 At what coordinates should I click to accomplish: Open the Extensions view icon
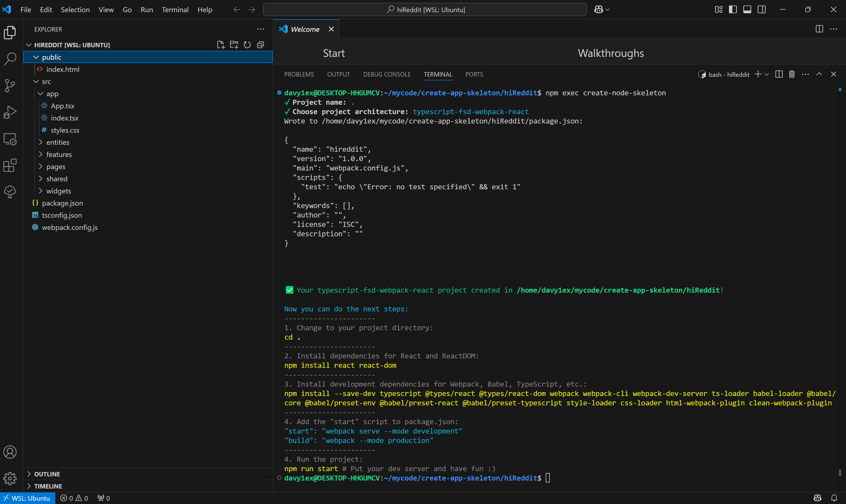point(10,166)
